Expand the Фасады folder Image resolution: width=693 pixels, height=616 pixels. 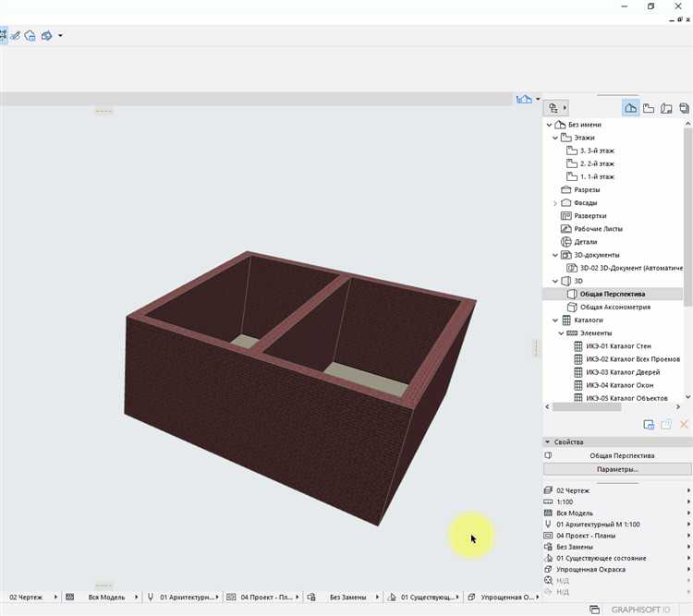(555, 203)
